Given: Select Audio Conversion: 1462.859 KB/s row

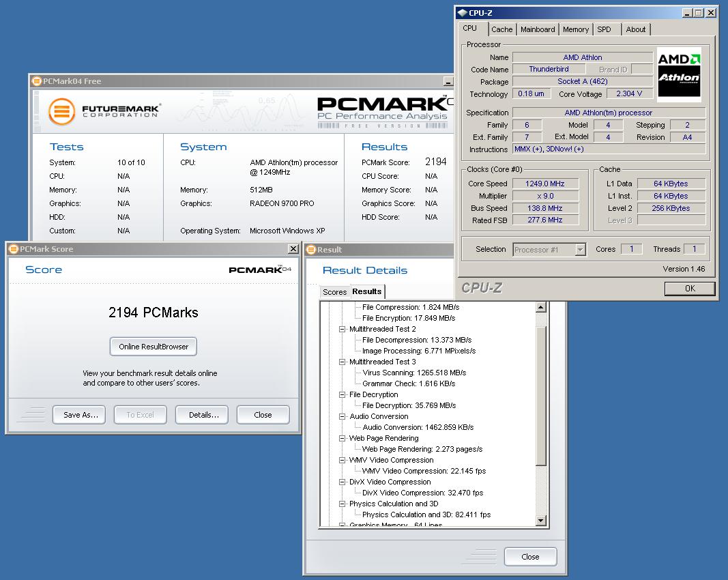Looking at the screenshot, I should (x=418, y=427).
